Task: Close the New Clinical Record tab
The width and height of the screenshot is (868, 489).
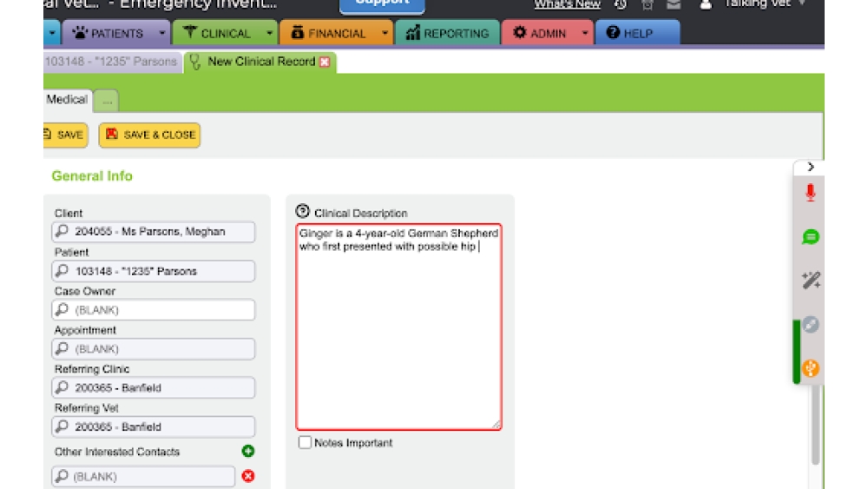Action: click(x=325, y=62)
